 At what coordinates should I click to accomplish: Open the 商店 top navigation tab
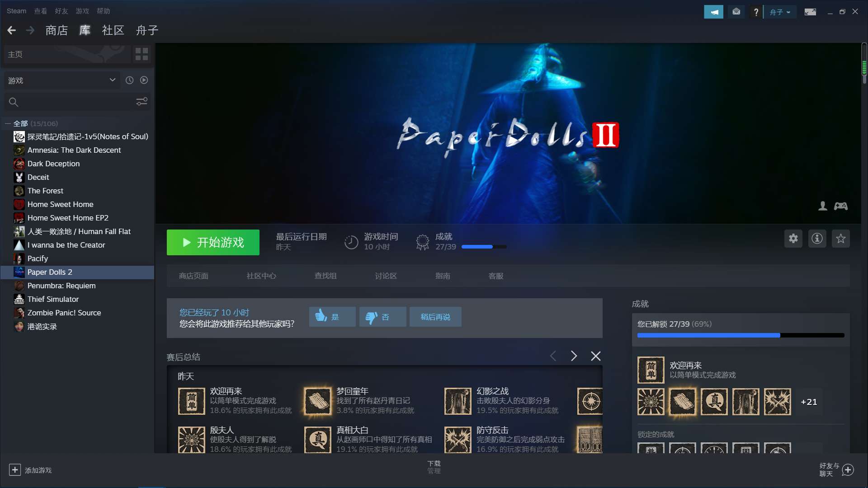click(x=57, y=30)
